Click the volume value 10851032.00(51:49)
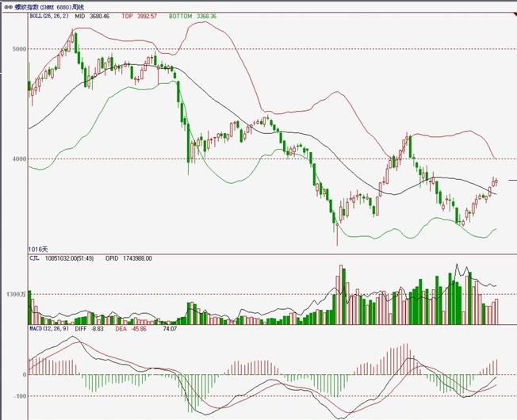Viewport: 517px width, 420px height. coord(69,258)
